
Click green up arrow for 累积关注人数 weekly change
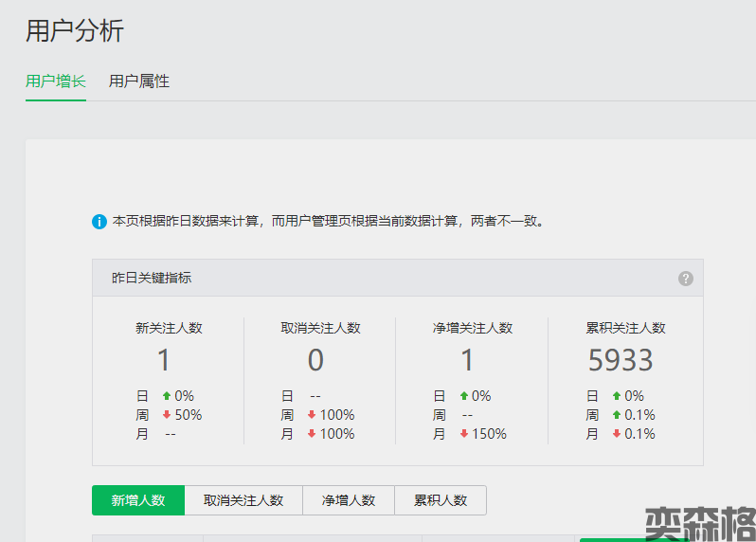[617, 415]
